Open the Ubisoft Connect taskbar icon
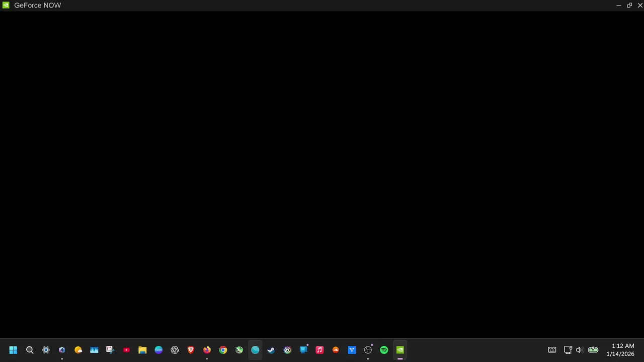The image size is (644, 362). click(x=287, y=350)
